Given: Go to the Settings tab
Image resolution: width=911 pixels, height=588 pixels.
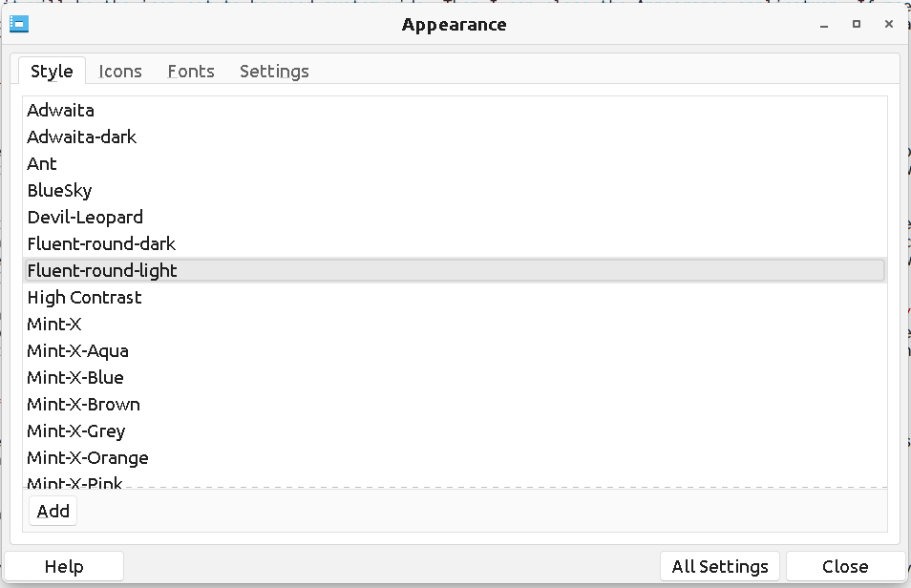Looking at the screenshot, I should coord(274,72).
